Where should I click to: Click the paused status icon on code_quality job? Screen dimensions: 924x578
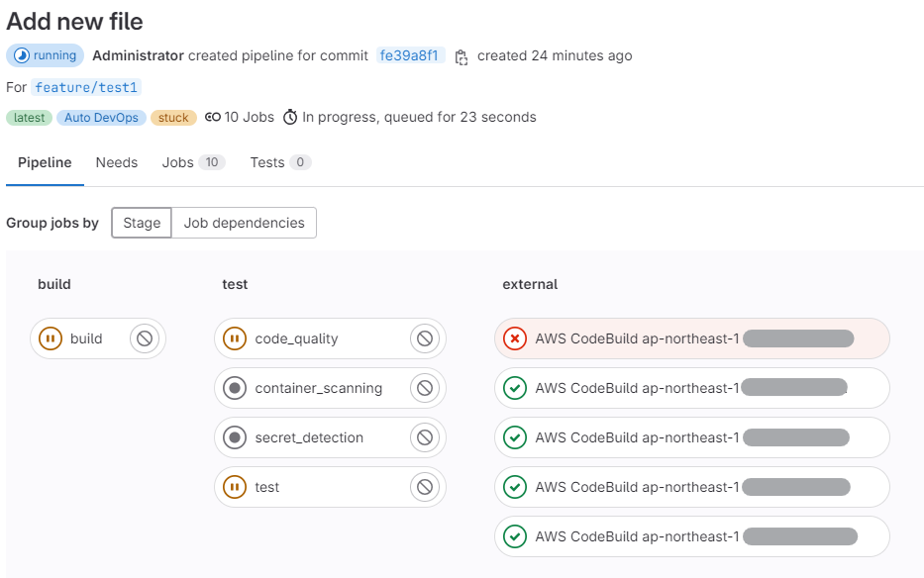[x=235, y=338]
